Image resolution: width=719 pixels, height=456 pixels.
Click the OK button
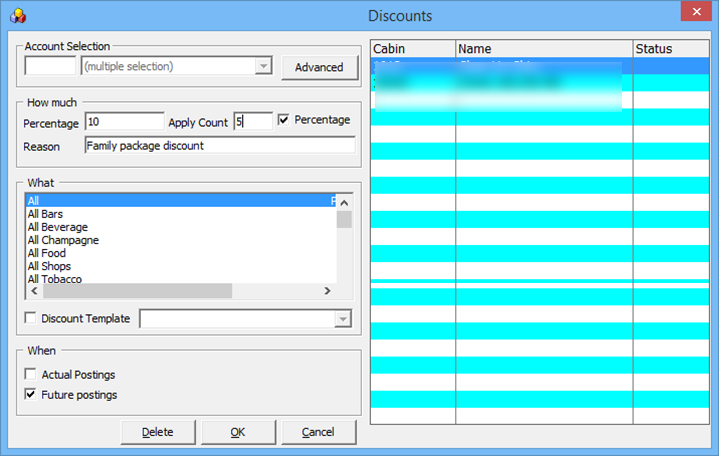pyautogui.click(x=238, y=432)
